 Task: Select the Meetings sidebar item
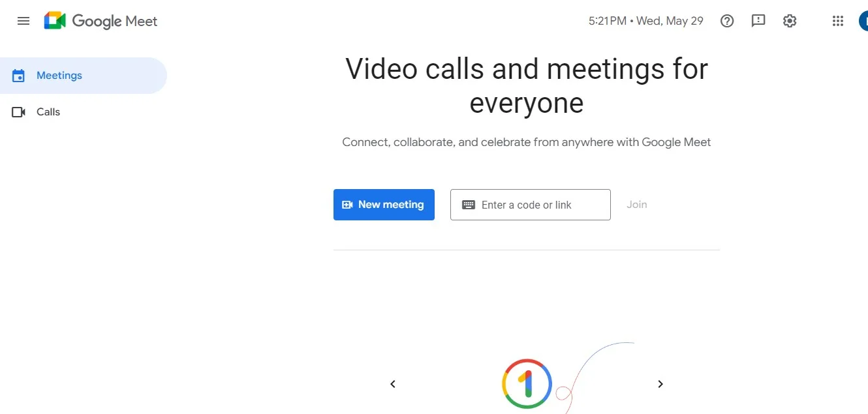point(84,76)
